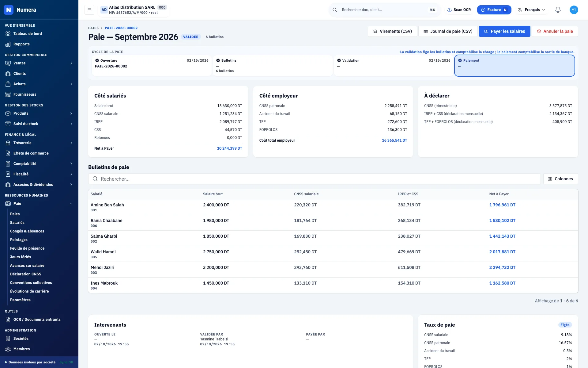Click the bulletins Rechercher search field
This screenshot has width=588, height=368.
point(314,179)
